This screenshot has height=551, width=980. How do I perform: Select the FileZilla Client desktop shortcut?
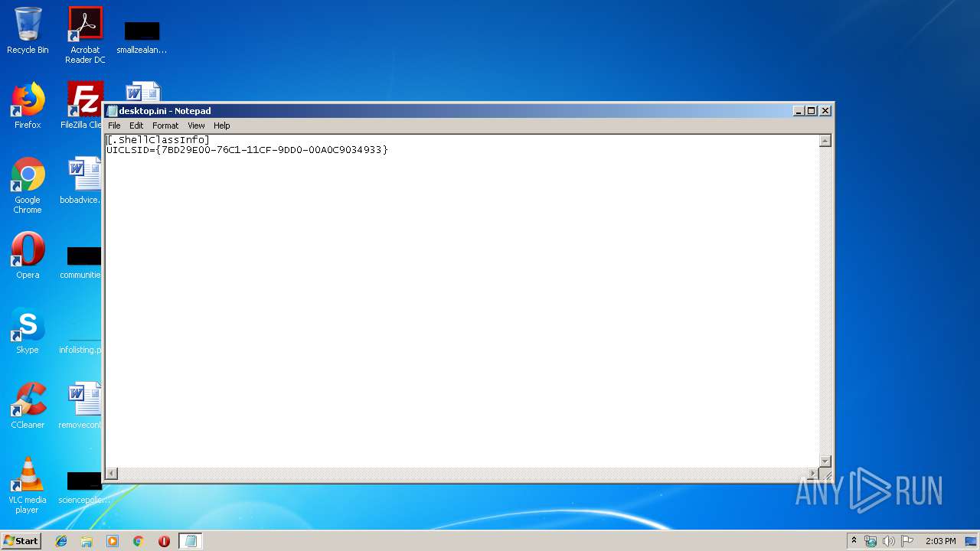pyautogui.click(x=82, y=106)
